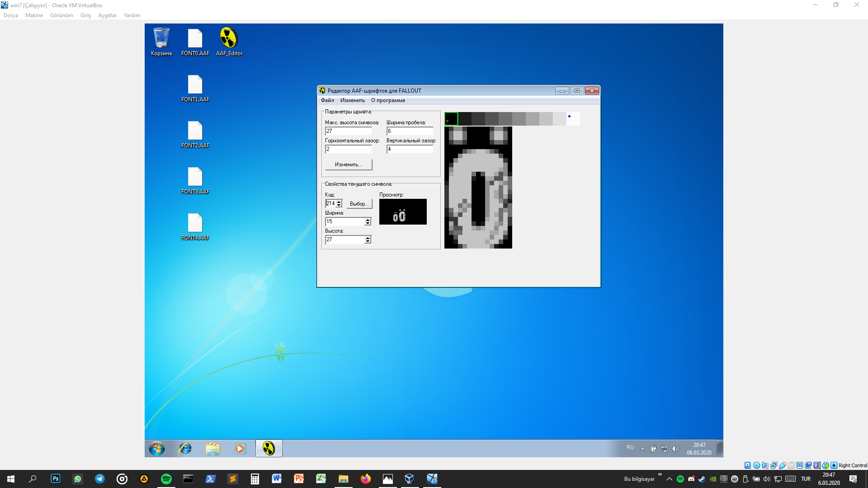This screenshot has width=868, height=488.
Task: Click Discord icon in Windows system tray
Action: point(691,479)
